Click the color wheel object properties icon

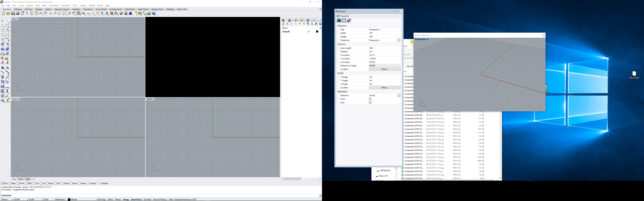(116, 13)
